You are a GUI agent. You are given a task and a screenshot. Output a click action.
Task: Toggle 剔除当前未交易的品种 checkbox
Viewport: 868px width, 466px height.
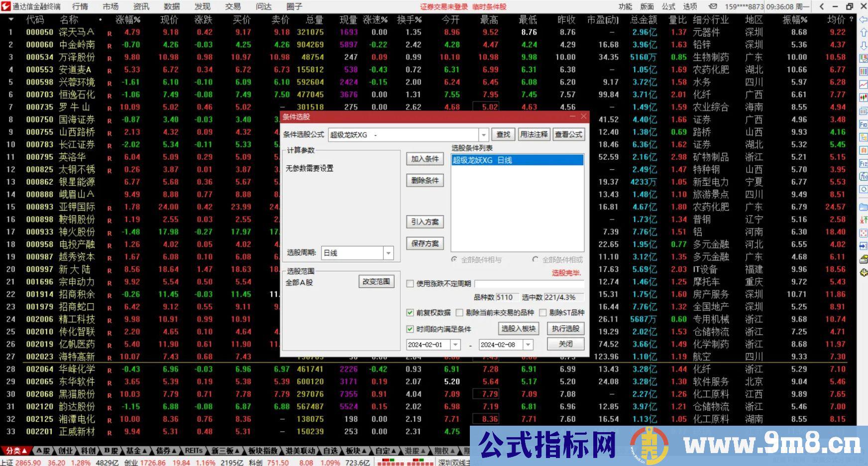pyautogui.click(x=459, y=313)
